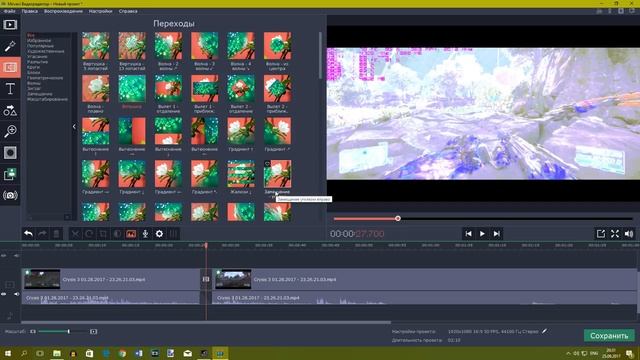This screenshot has height=360, width=640.
Task: Click the highlighted transition wizard icon
Action: [131, 233]
